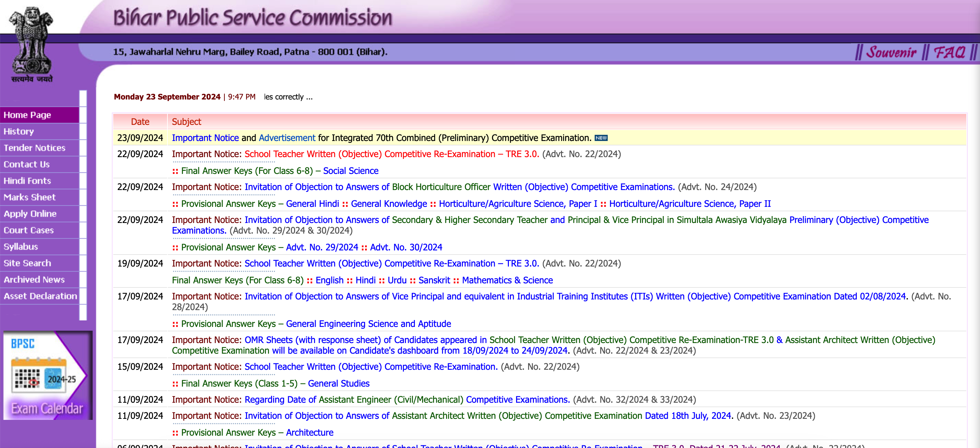Click the 9:47 PM time text
This screenshot has width=980, height=448.
[242, 97]
